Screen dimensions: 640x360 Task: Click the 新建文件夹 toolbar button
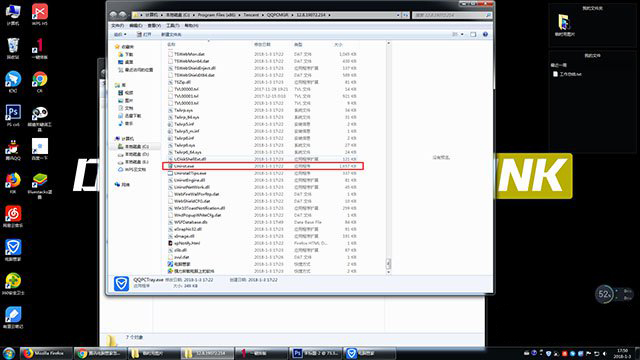(171, 35)
